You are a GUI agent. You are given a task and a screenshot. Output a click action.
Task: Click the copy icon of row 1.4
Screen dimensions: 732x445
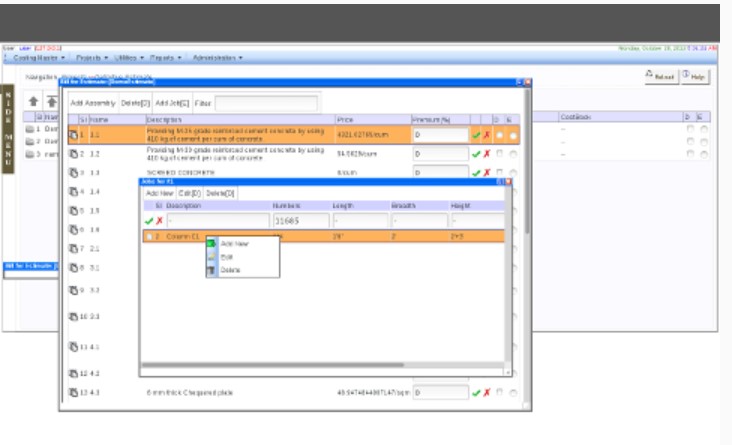click(73, 191)
